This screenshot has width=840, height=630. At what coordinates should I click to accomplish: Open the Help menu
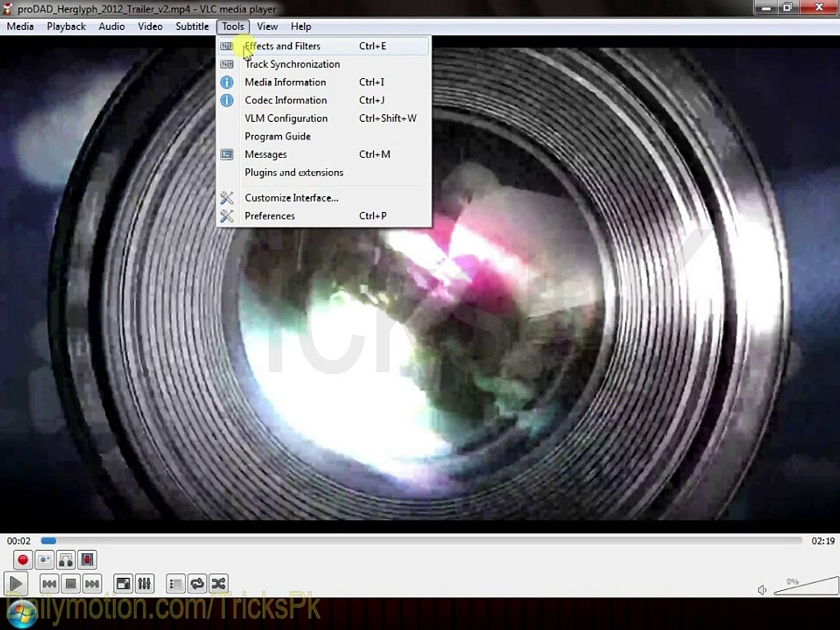[301, 26]
